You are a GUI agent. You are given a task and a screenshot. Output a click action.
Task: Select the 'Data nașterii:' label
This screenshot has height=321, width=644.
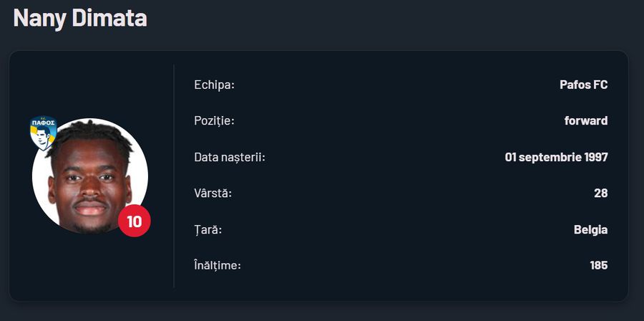coord(229,157)
